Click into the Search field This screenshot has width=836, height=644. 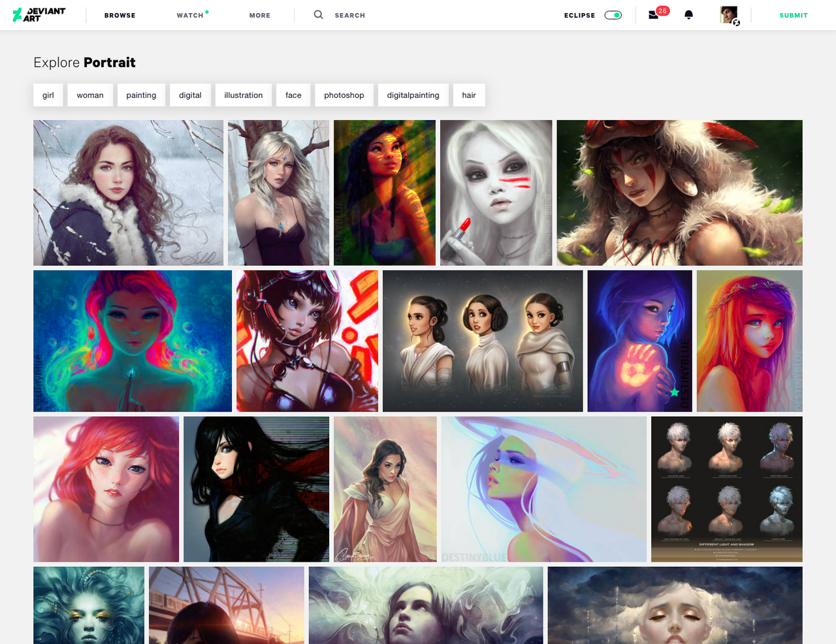350,15
